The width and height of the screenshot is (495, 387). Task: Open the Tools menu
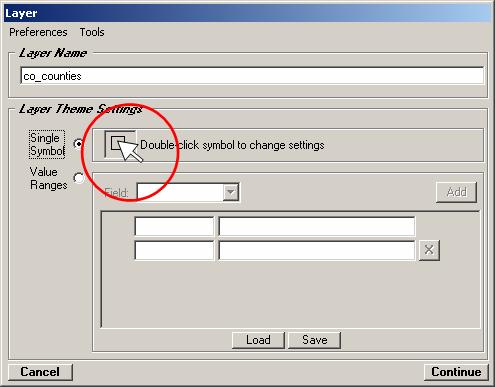click(92, 32)
